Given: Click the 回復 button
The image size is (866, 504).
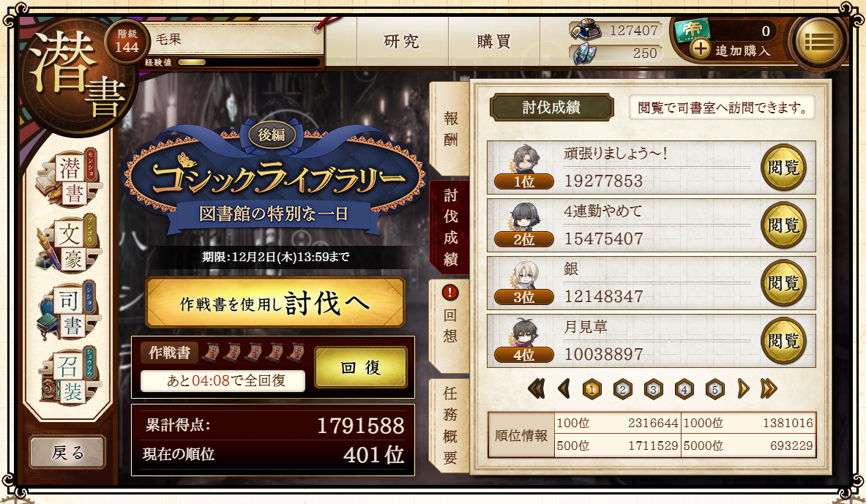Looking at the screenshot, I should [361, 368].
